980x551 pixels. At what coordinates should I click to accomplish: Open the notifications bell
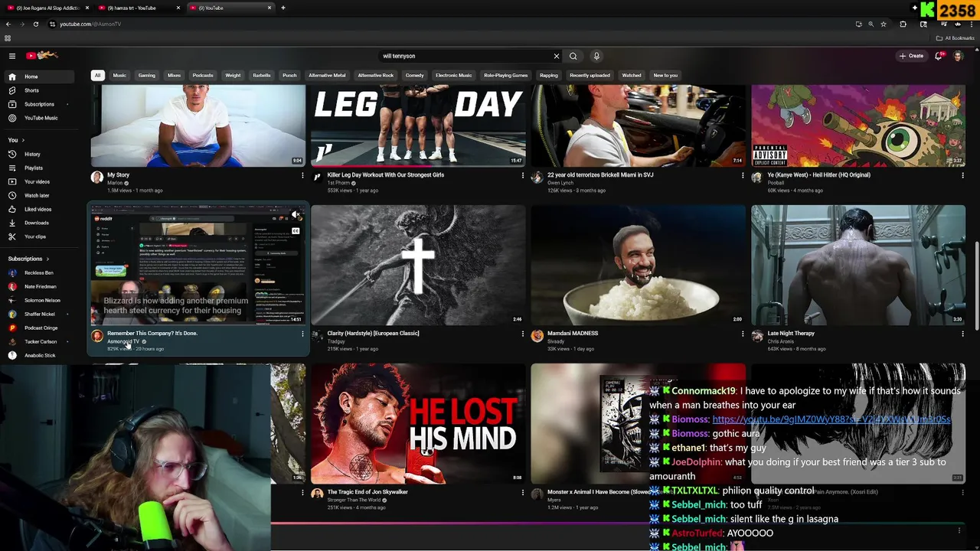click(939, 56)
